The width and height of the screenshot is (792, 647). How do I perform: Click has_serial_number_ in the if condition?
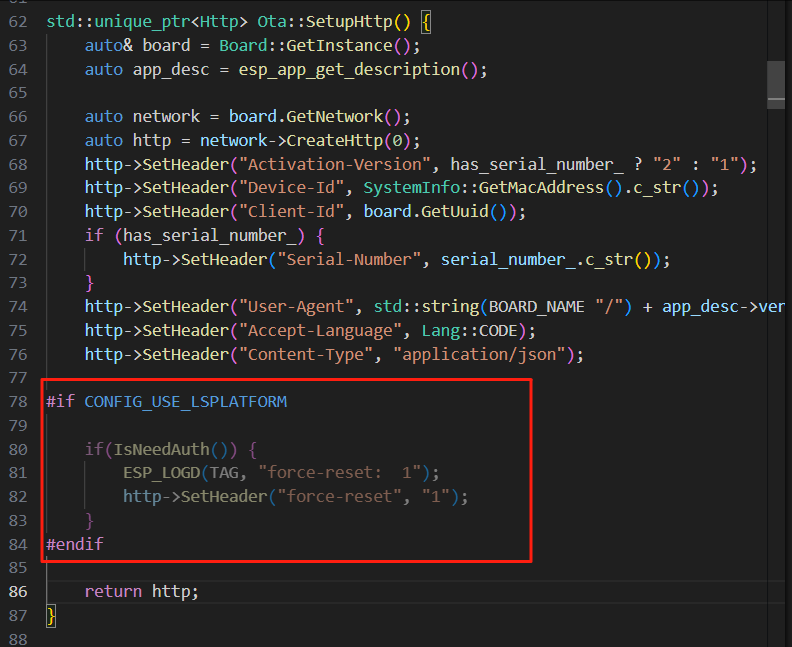[x=210, y=236]
